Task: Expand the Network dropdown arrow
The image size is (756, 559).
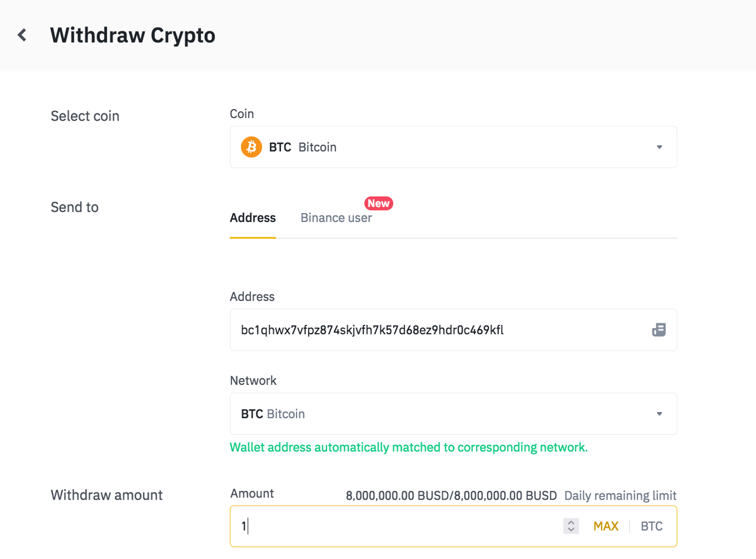Action: [x=659, y=414]
